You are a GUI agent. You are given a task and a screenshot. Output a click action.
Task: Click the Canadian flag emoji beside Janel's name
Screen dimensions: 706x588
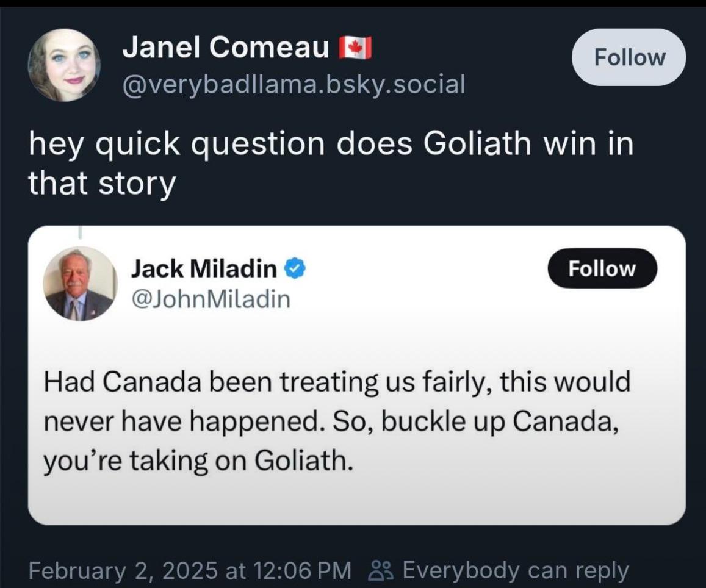[356, 48]
